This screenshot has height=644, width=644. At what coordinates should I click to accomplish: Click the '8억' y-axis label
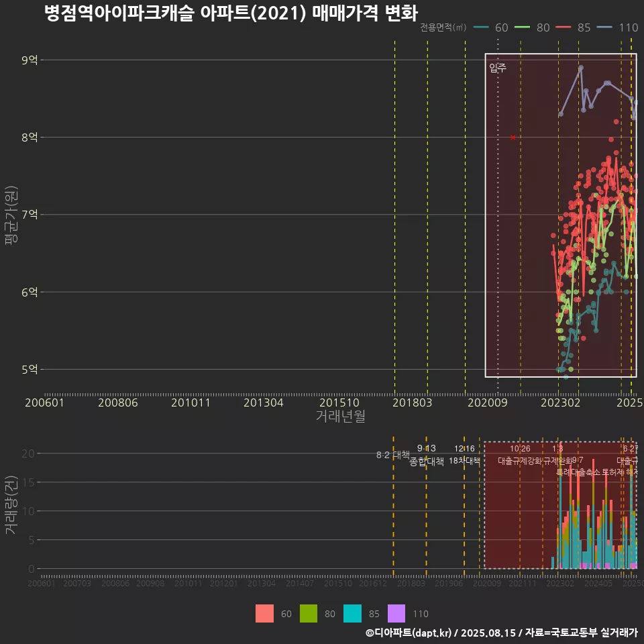[x=30, y=137]
